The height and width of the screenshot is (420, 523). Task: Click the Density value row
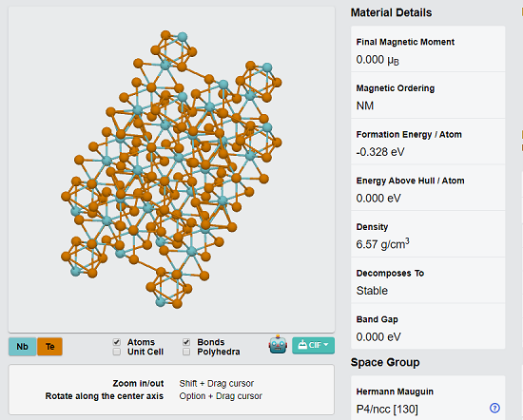(x=428, y=234)
